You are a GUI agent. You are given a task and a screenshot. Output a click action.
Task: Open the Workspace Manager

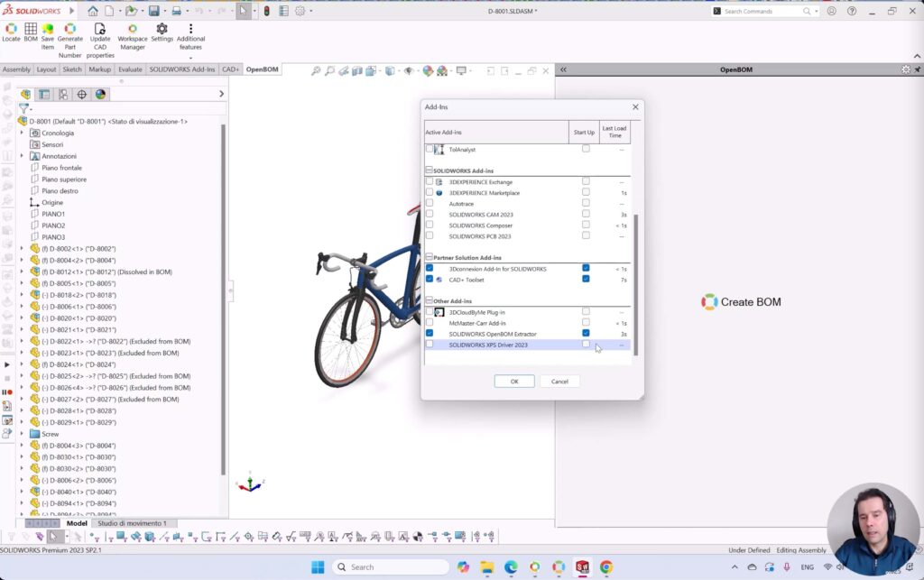point(133,36)
